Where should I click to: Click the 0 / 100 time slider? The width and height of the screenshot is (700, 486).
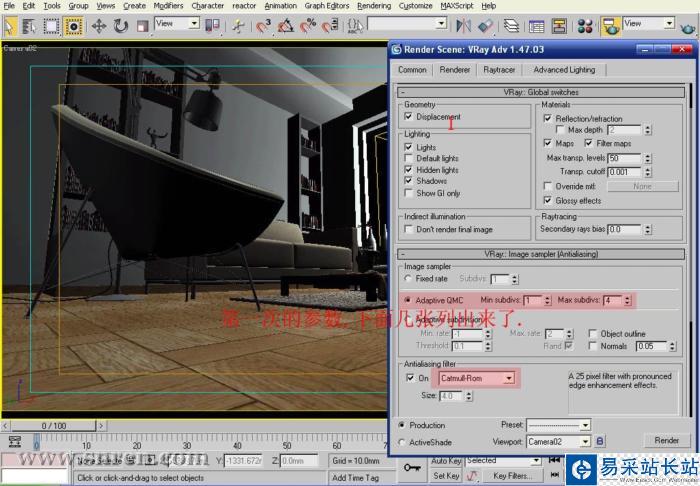[x=54, y=426]
